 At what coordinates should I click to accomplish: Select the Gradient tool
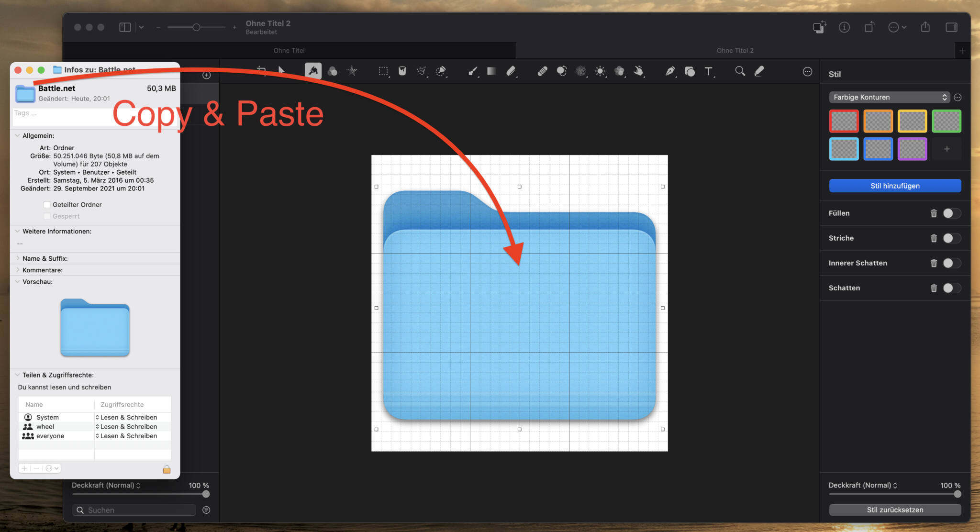tap(491, 70)
